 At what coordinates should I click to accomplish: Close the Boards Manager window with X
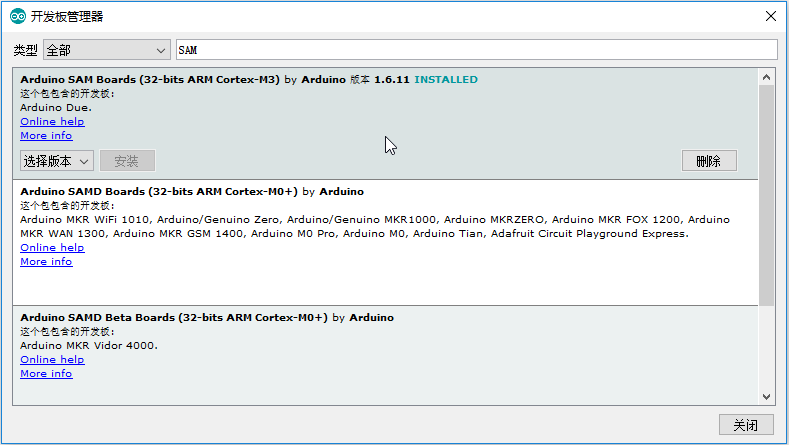pos(770,16)
